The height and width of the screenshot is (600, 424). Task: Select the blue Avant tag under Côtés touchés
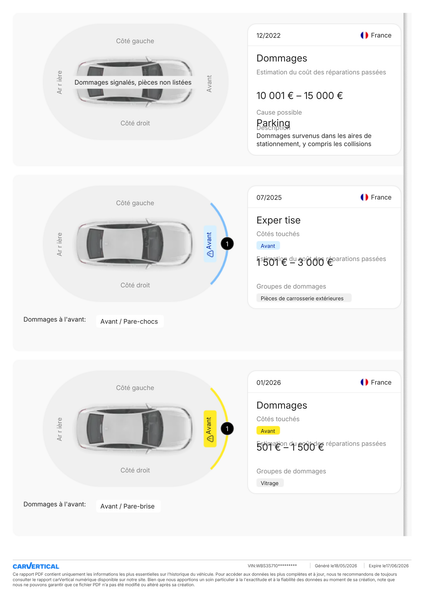268,246
